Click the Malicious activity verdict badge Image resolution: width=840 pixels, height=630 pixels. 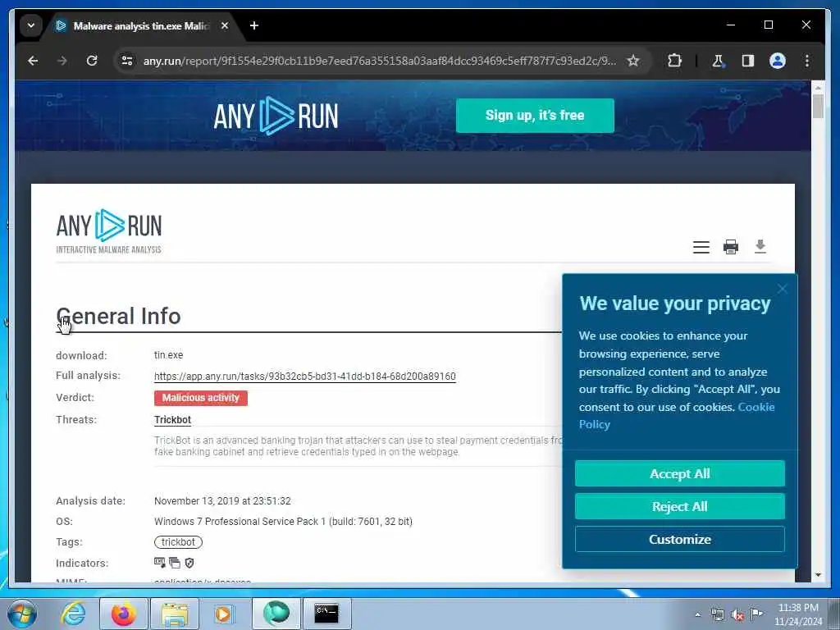pyautogui.click(x=201, y=398)
